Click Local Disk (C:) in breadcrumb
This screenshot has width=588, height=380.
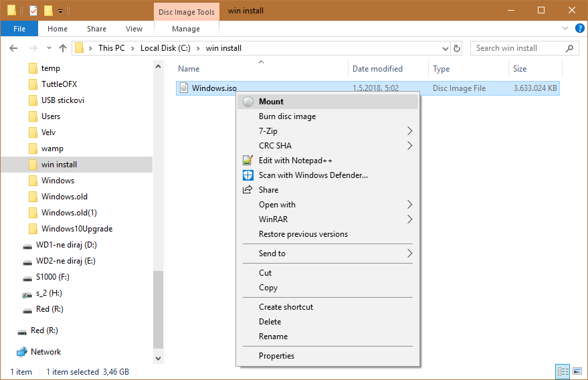[165, 48]
